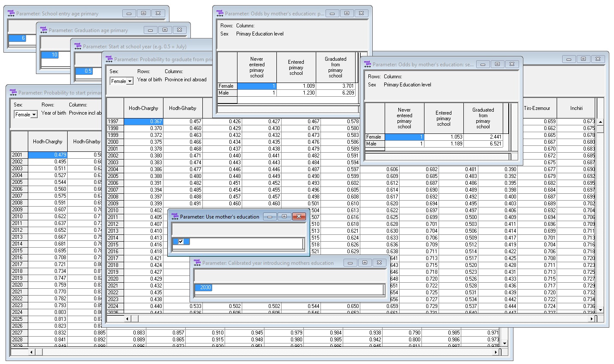Open system menu icon of Use mother's education window
The width and height of the screenshot is (614, 364).
point(175,216)
